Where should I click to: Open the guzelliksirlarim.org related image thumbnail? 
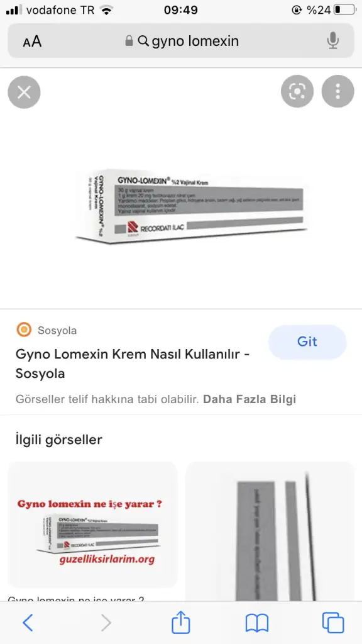[x=93, y=525]
